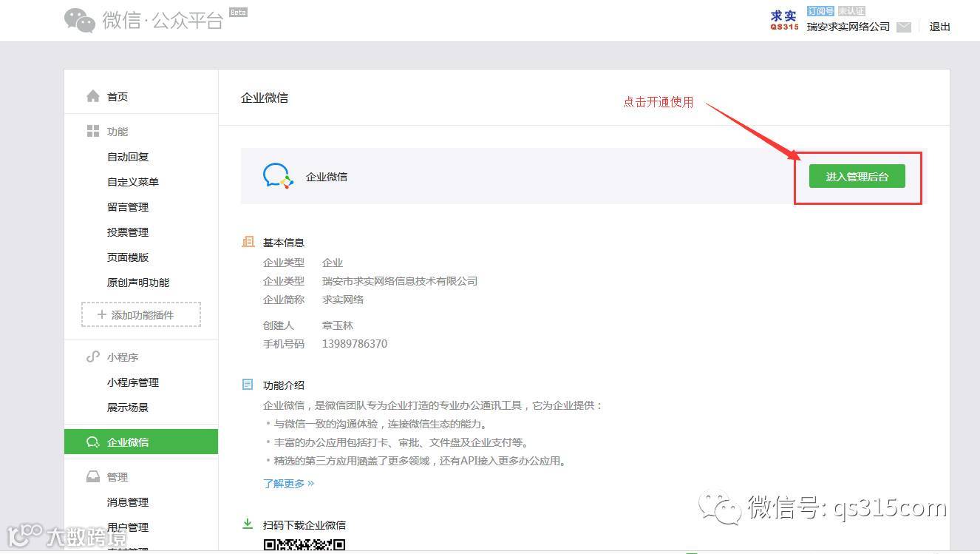Select 投票管理 in the sidebar
Image resolution: width=980 pixels, height=554 pixels.
[128, 232]
